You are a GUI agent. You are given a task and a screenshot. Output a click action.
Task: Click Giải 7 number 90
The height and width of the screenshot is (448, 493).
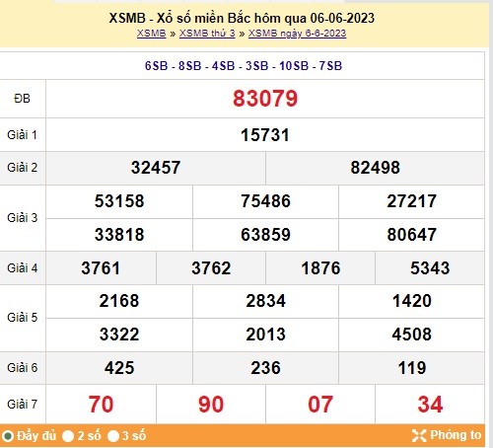click(x=211, y=405)
